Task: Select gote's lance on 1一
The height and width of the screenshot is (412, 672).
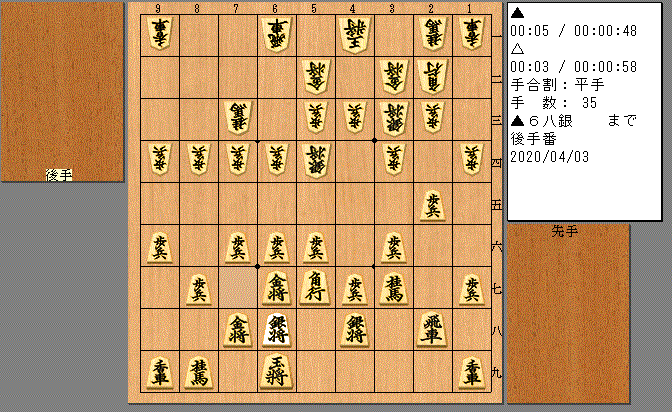Action: [471, 34]
